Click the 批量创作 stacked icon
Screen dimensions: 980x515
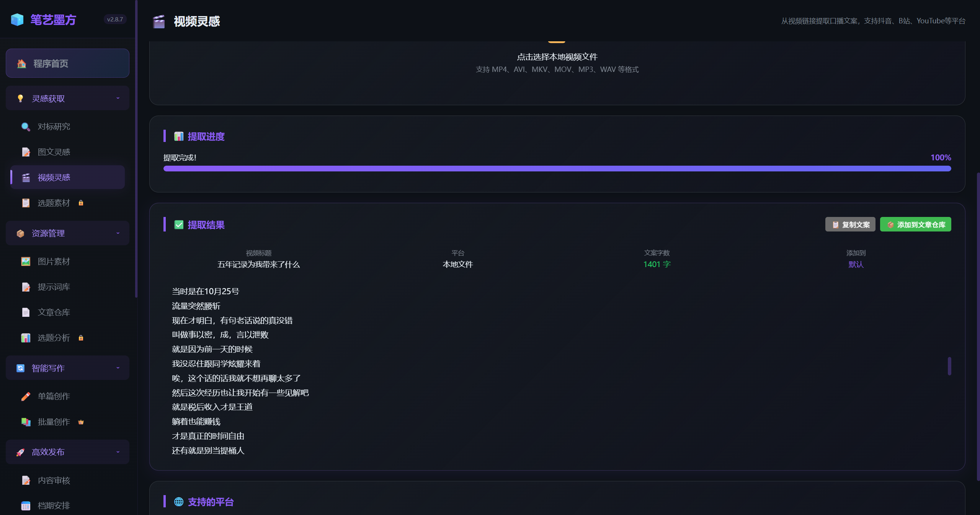coord(26,422)
